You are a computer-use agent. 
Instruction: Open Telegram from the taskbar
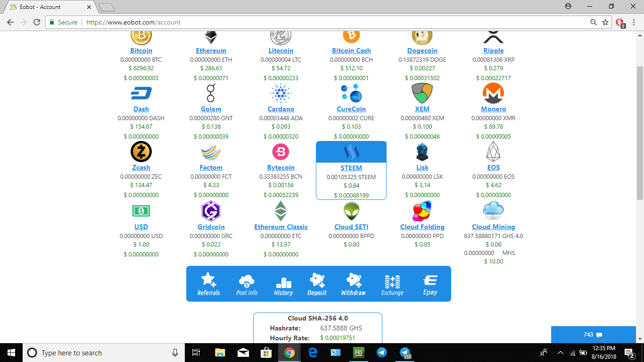(381, 352)
